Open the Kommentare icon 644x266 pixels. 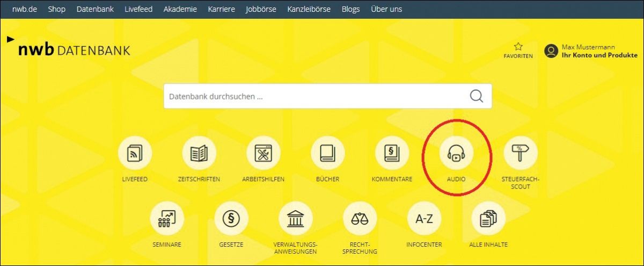coord(392,153)
